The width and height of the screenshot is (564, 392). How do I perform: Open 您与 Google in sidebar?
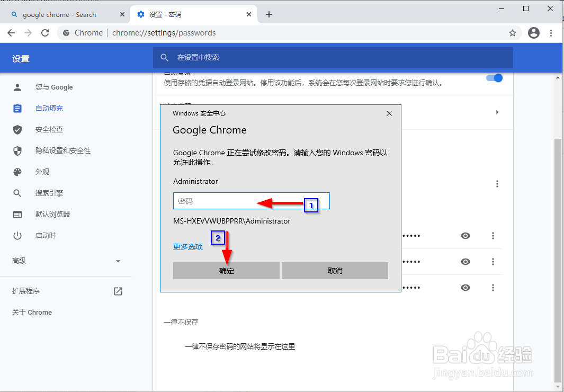pos(54,87)
